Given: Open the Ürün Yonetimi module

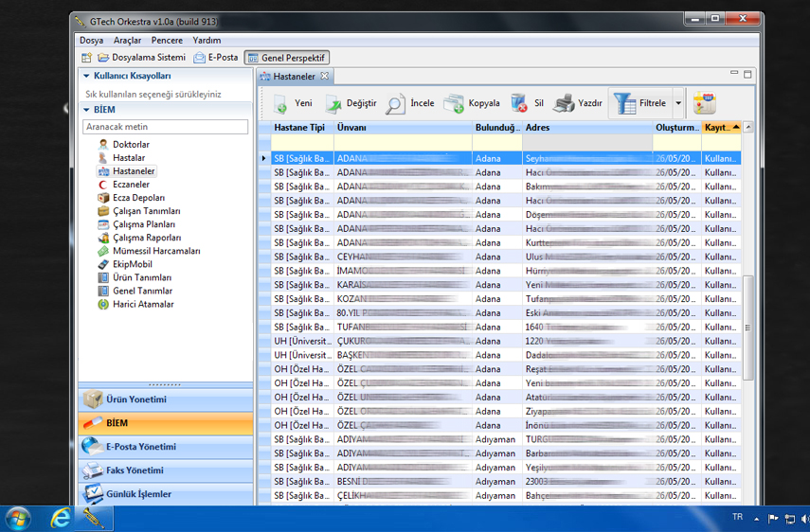Looking at the screenshot, I should pyautogui.click(x=165, y=399).
